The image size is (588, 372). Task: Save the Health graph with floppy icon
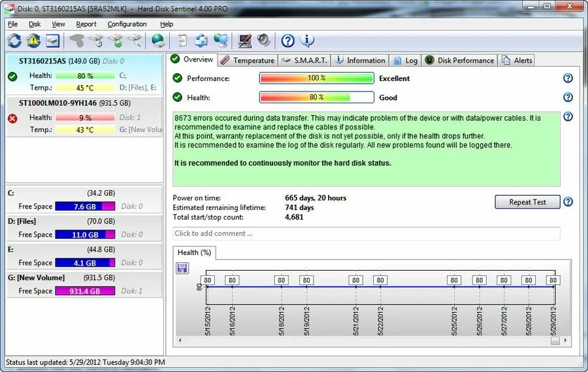click(182, 268)
